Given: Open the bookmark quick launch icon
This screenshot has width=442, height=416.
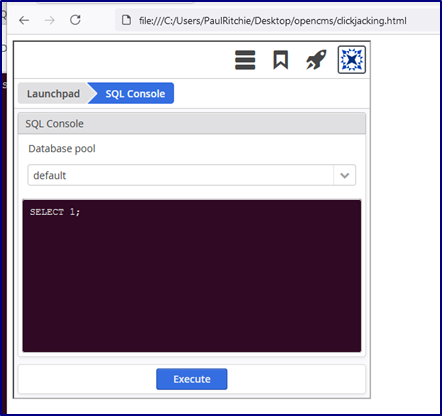Looking at the screenshot, I should click(281, 60).
